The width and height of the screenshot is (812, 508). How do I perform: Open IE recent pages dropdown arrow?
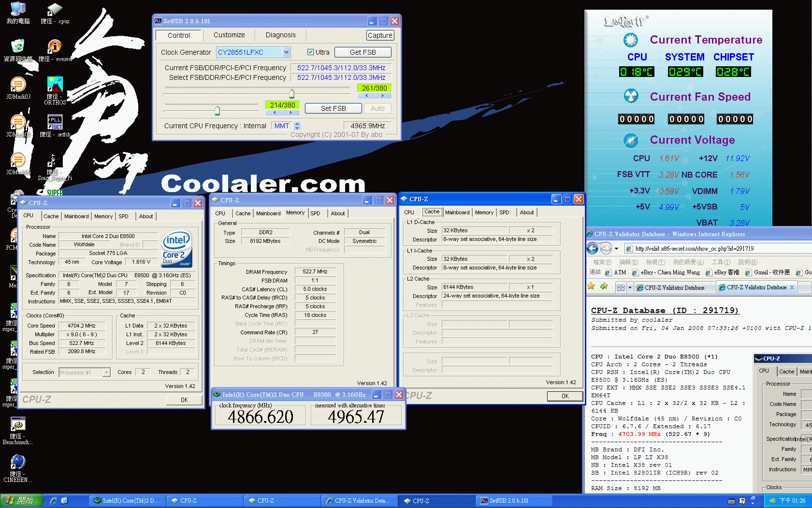pos(616,249)
